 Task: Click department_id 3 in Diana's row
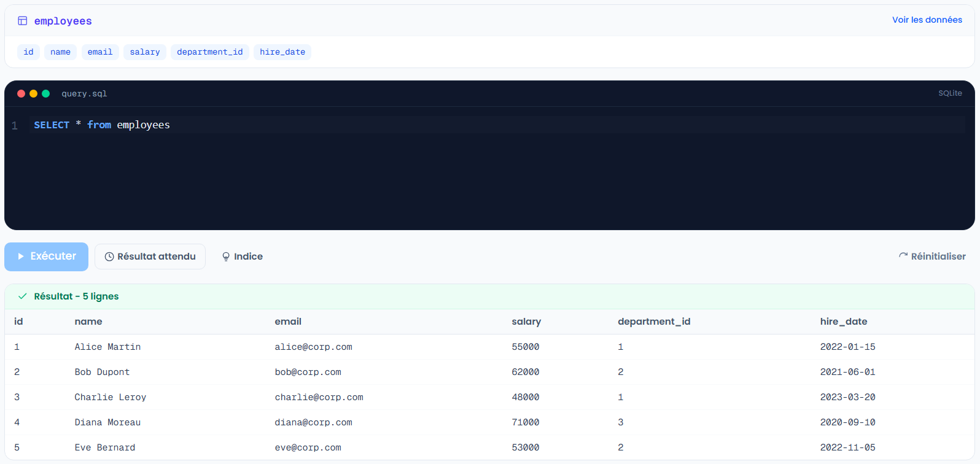click(x=620, y=422)
